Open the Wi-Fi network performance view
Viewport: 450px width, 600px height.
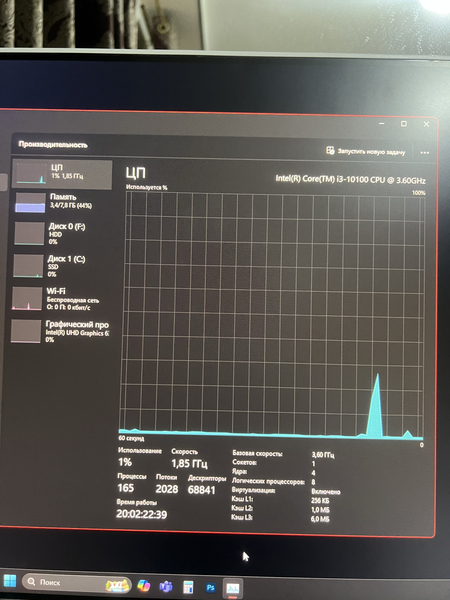click(60, 298)
